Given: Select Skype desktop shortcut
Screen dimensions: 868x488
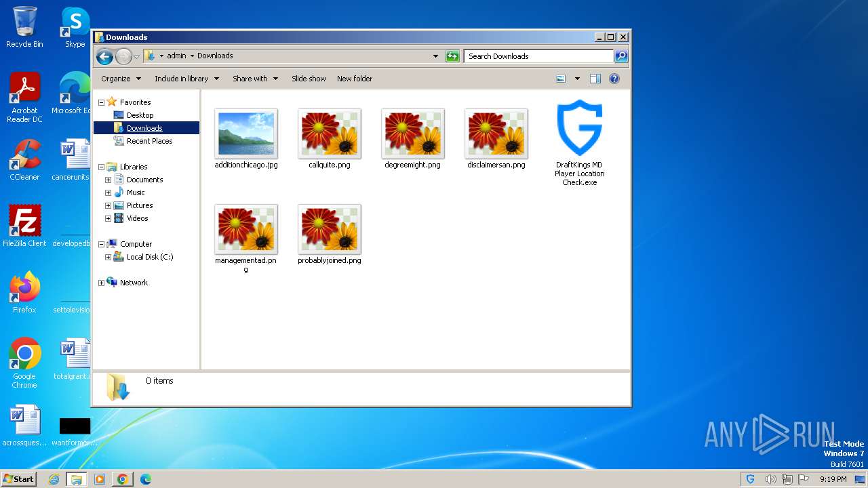Looking at the screenshot, I should click(75, 27).
